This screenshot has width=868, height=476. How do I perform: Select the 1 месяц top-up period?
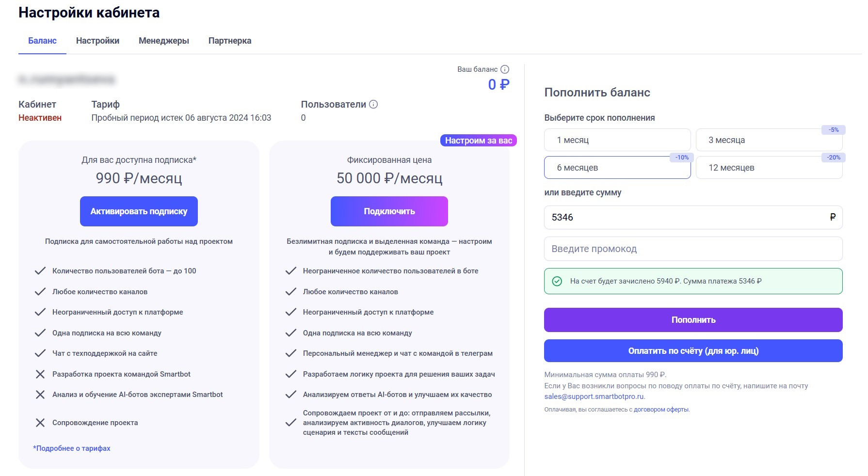(x=617, y=140)
